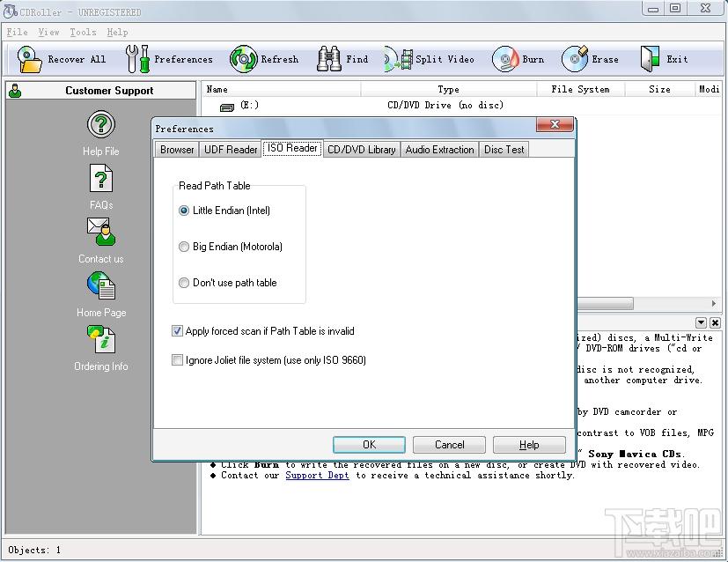Close the info panel with X button
Viewport: 728px width, 562px height.
tap(715, 322)
